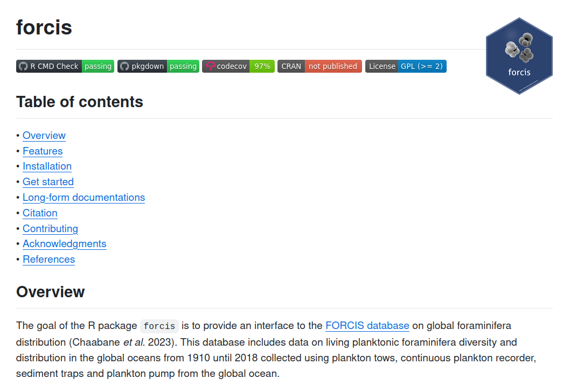Click the Contributing link
The image size is (570, 392).
coord(50,229)
